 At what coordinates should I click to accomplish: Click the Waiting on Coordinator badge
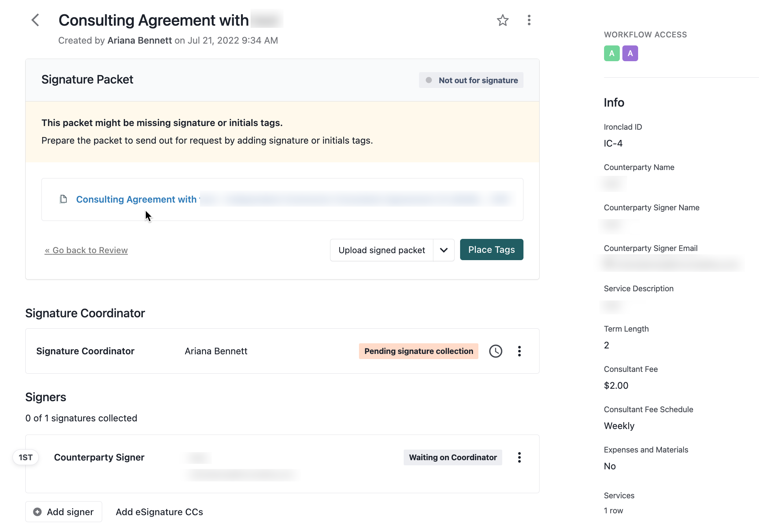click(453, 457)
